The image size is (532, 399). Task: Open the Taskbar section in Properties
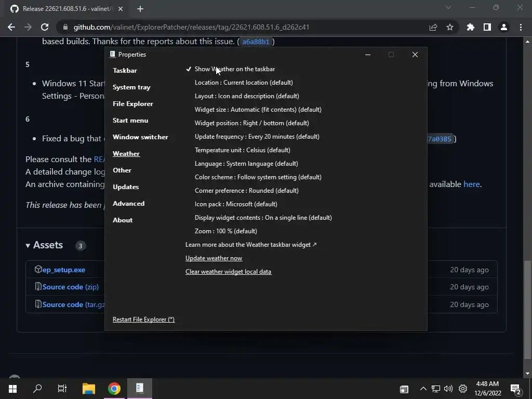tap(125, 71)
